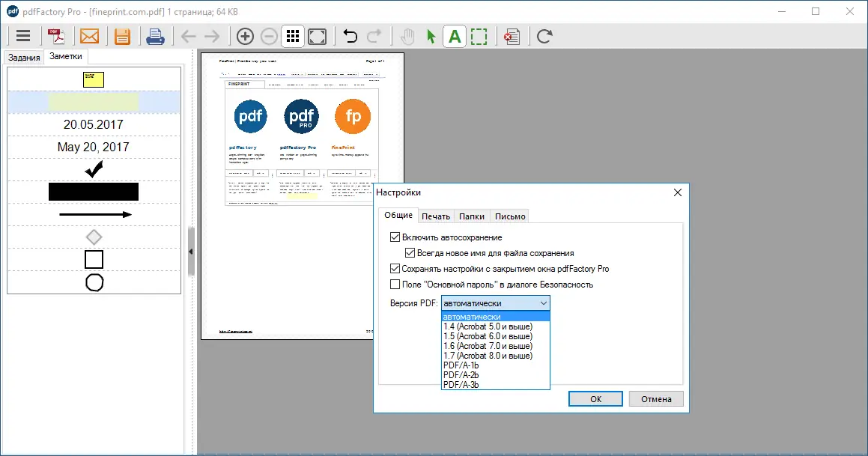Image resolution: width=868 pixels, height=456 pixels.
Task: Go to previous page with the left arrow
Action: [x=188, y=37]
